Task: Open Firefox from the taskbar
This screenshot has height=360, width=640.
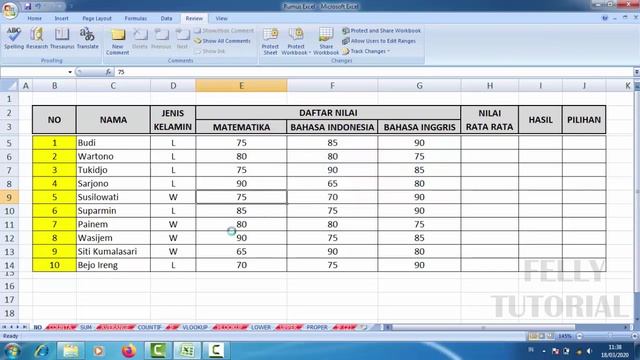Action: (x=129, y=351)
